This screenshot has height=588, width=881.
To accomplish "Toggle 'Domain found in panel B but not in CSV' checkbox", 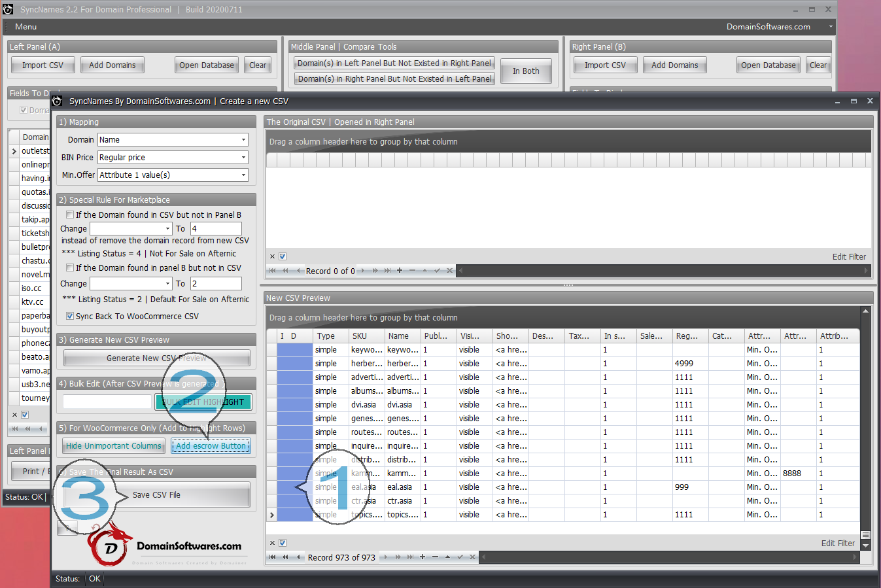I will tap(70, 268).
